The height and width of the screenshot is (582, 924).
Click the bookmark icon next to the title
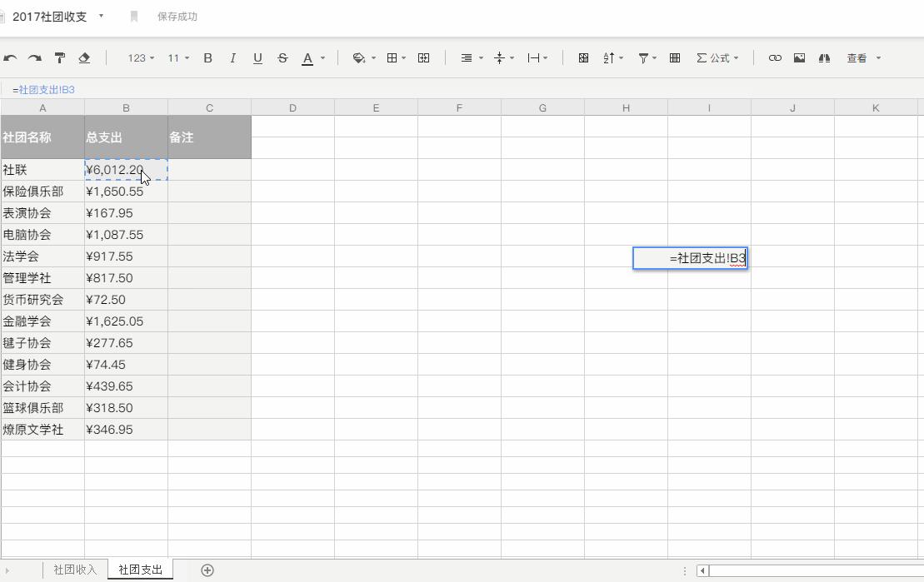click(x=134, y=17)
